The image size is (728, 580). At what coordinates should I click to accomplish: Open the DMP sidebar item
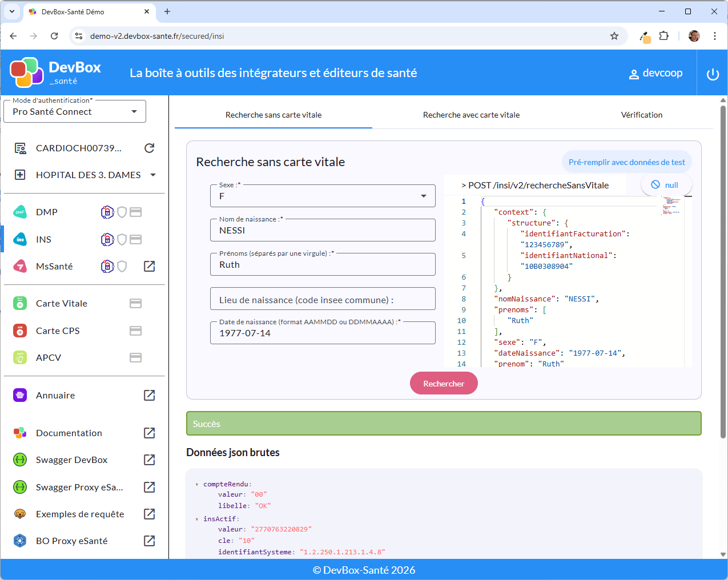47,212
